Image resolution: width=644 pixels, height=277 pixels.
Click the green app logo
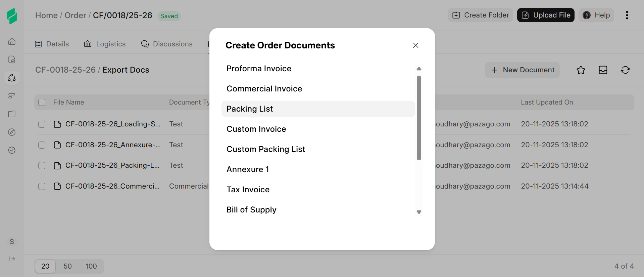coord(12,16)
